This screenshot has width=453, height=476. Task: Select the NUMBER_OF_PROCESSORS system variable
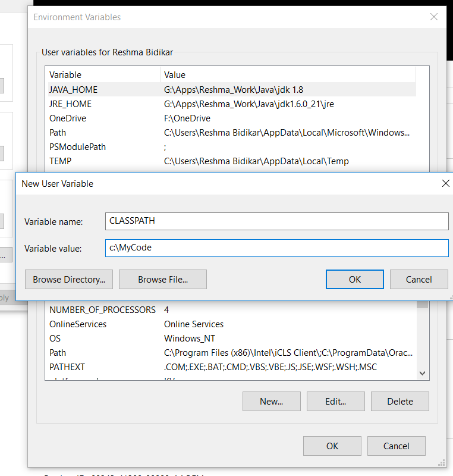pos(102,310)
